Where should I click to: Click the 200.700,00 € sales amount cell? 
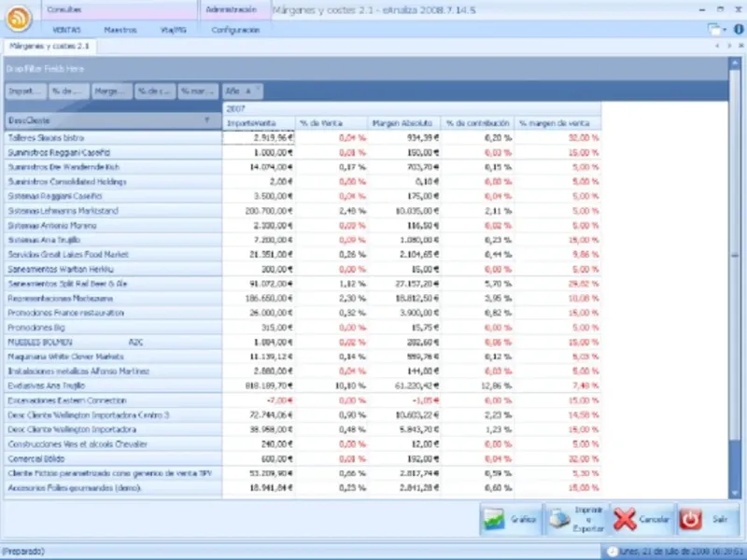point(259,211)
